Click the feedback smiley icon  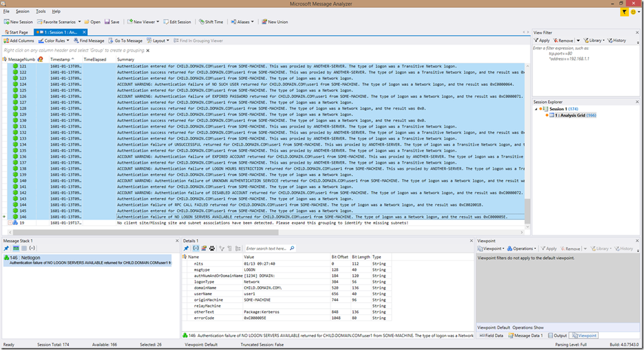coord(633,12)
